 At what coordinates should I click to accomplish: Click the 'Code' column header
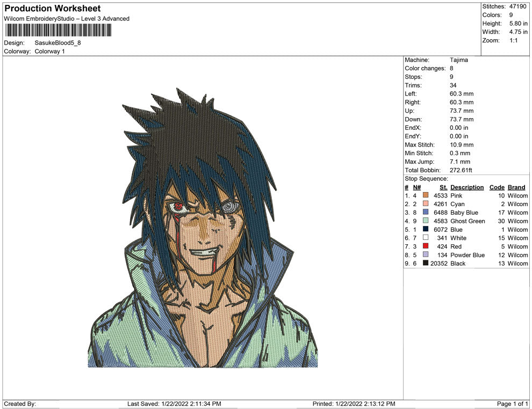[497, 187]
